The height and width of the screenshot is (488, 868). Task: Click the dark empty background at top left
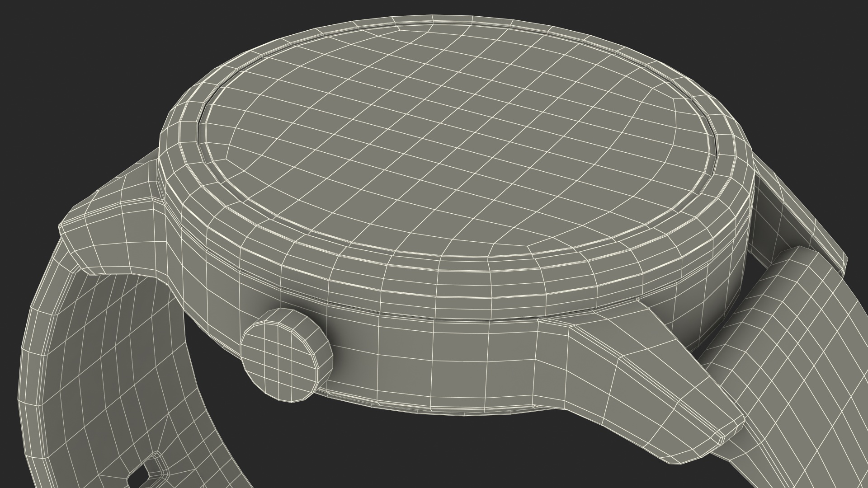(x=68, y=68)
